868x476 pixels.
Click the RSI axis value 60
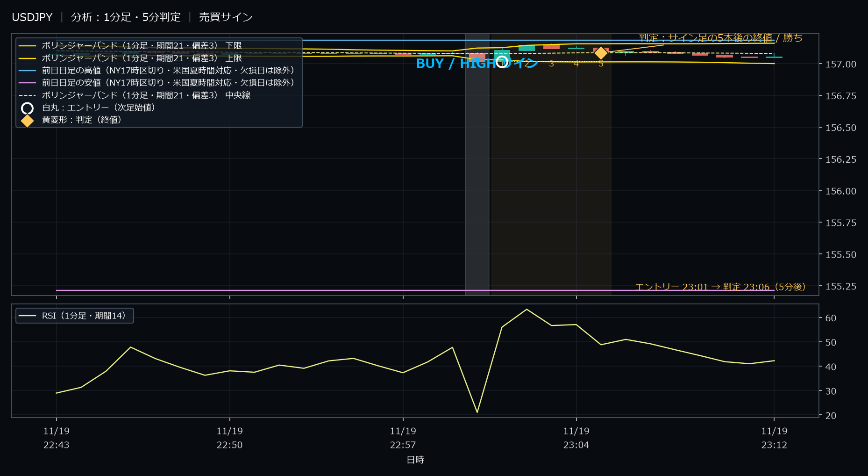pos(831,318)
